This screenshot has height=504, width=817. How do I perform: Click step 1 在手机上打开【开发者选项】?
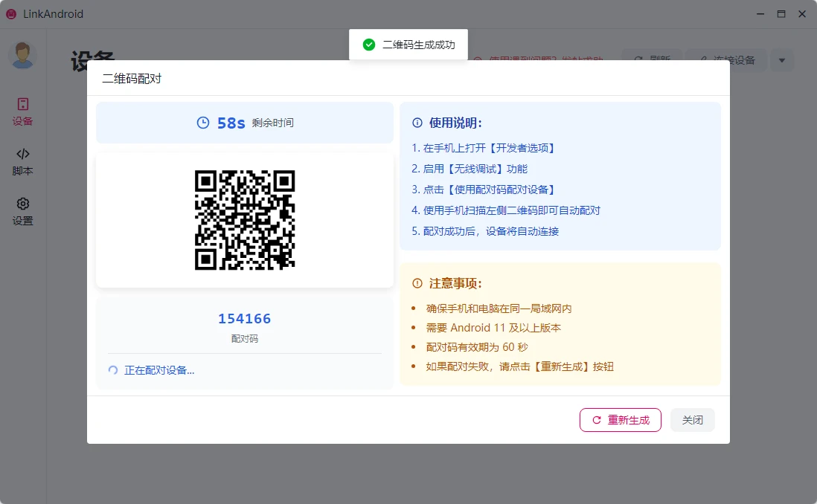(x=484, y=148)
